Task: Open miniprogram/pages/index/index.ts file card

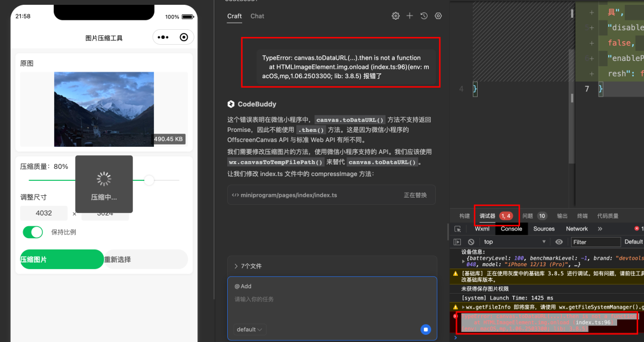Action: pyautogui.click(x=332, y=195)
